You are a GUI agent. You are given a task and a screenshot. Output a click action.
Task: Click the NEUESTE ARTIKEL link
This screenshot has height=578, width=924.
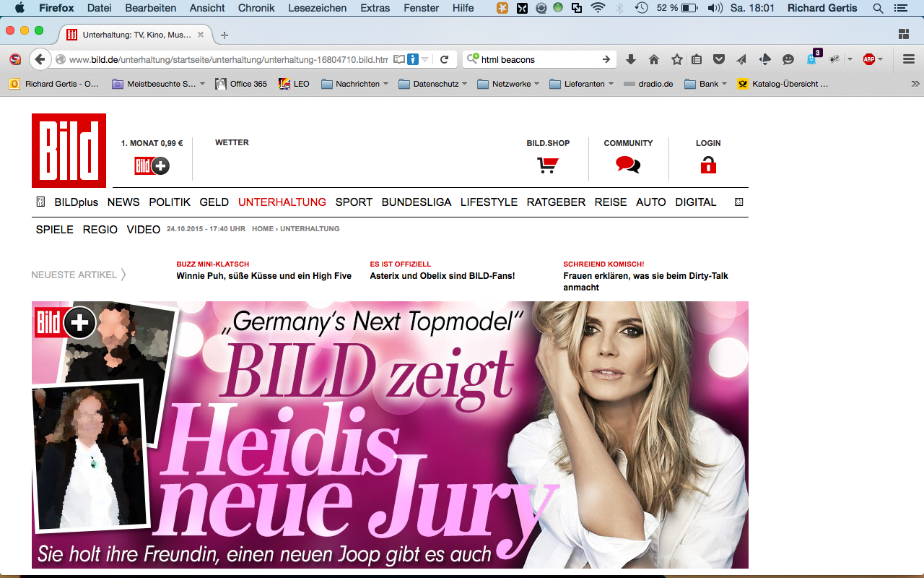coord(79,275)
